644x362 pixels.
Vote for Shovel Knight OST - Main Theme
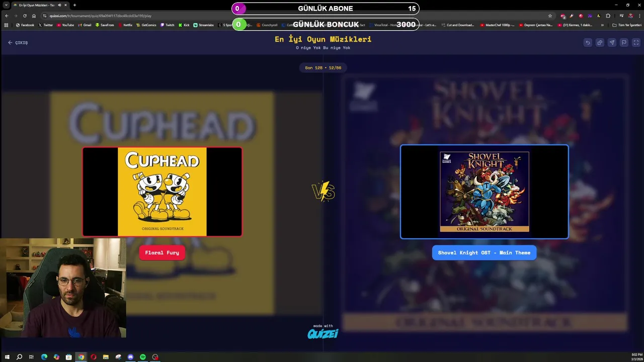(x=484, y=253)
